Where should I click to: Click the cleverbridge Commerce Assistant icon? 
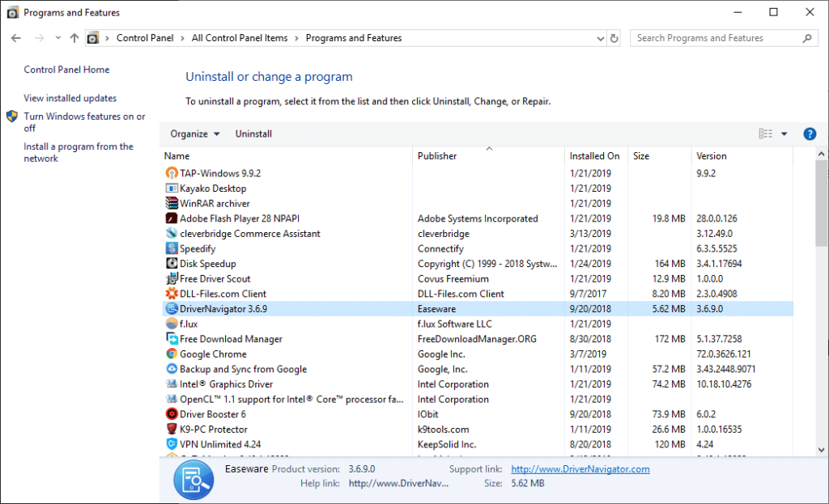(x=172, y=233)
